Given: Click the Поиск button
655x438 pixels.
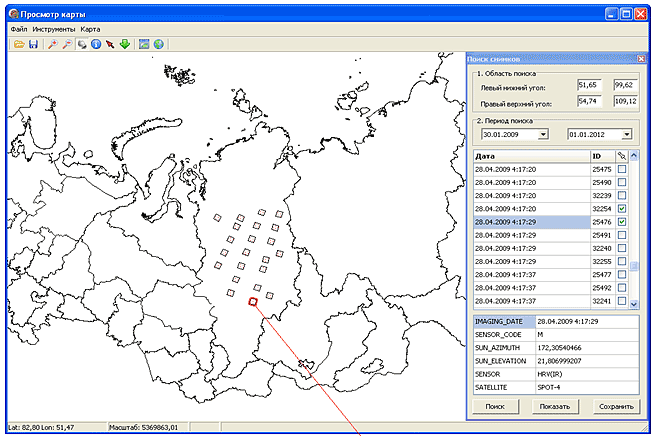Looking at the screenshot, I should tap(494, 407).
